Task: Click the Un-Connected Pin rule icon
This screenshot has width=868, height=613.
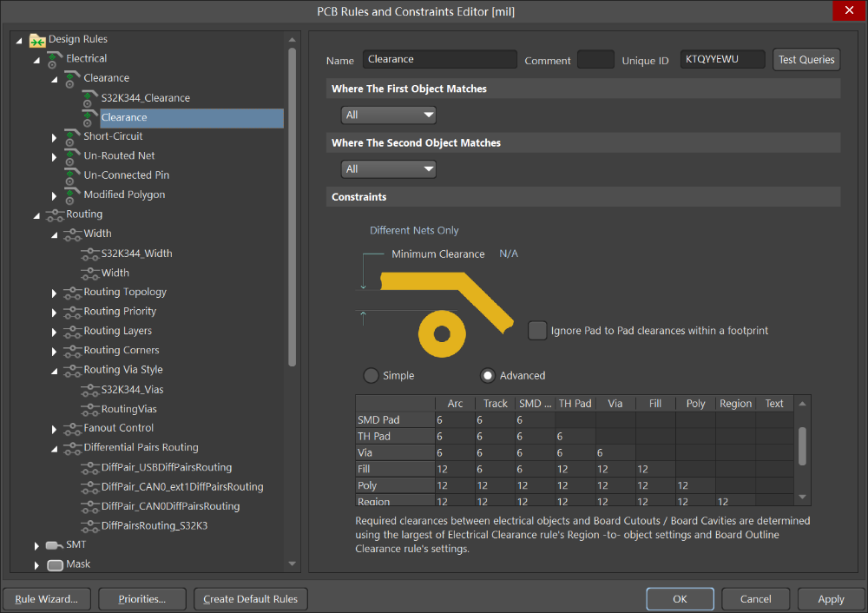Action: pyautogui.click(x=71, y=175)
